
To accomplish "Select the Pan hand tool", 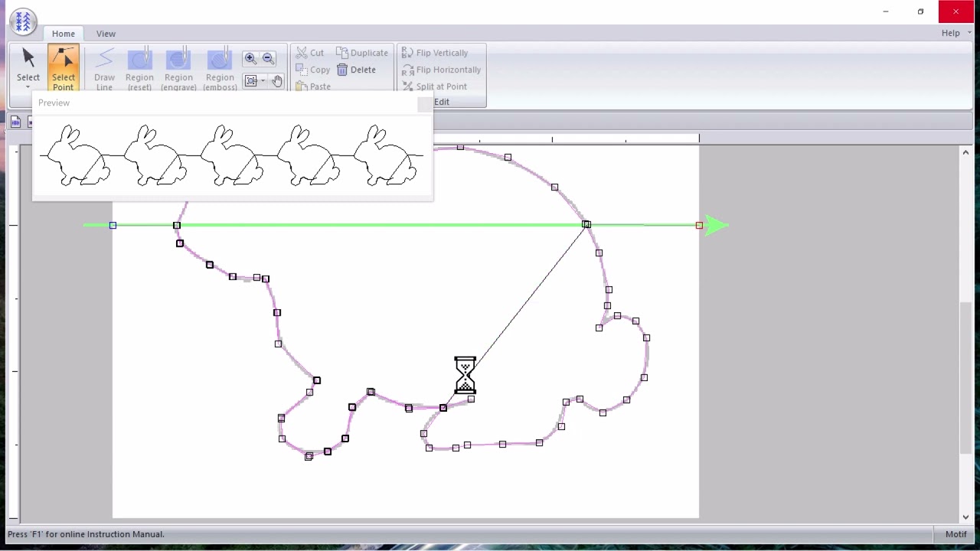I will click(x=276, y=81).
